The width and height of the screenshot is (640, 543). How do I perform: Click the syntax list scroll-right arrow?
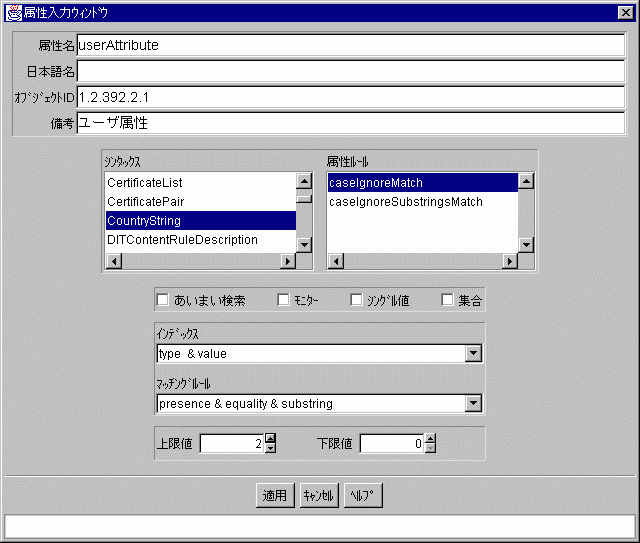tap(288, 261)
